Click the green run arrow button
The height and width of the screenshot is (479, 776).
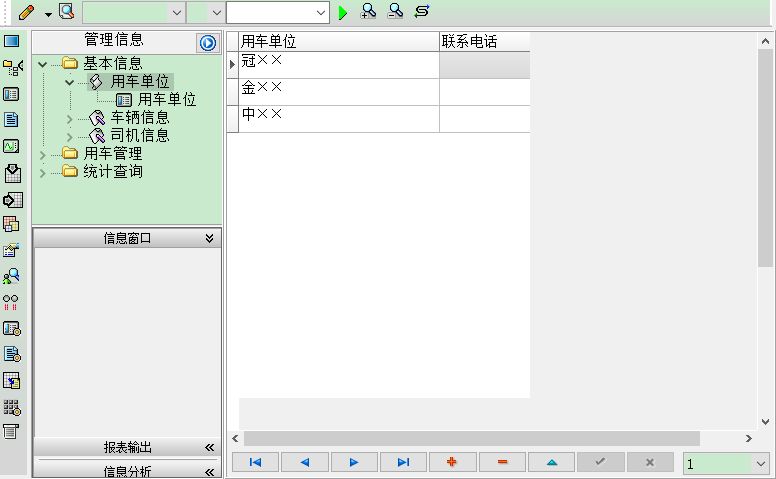tap(342, 12)
